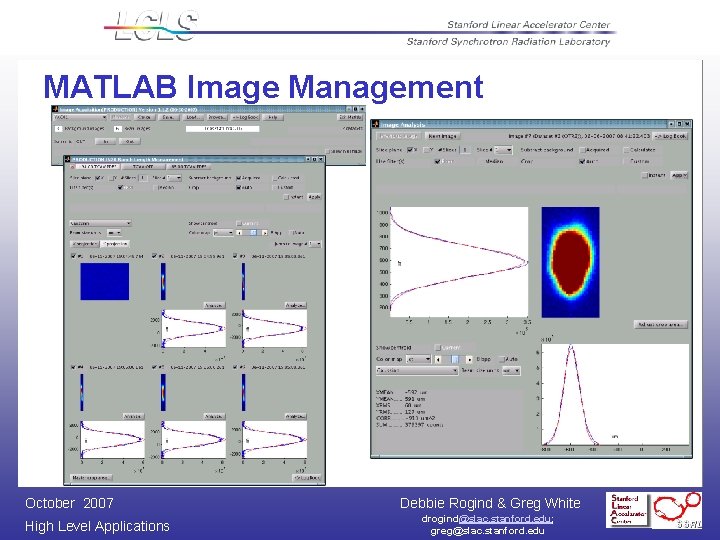Open Slice # dropdown in Bunch Length window
The width and height of the screenshot is (720, 540).
(x=174, y=178)
